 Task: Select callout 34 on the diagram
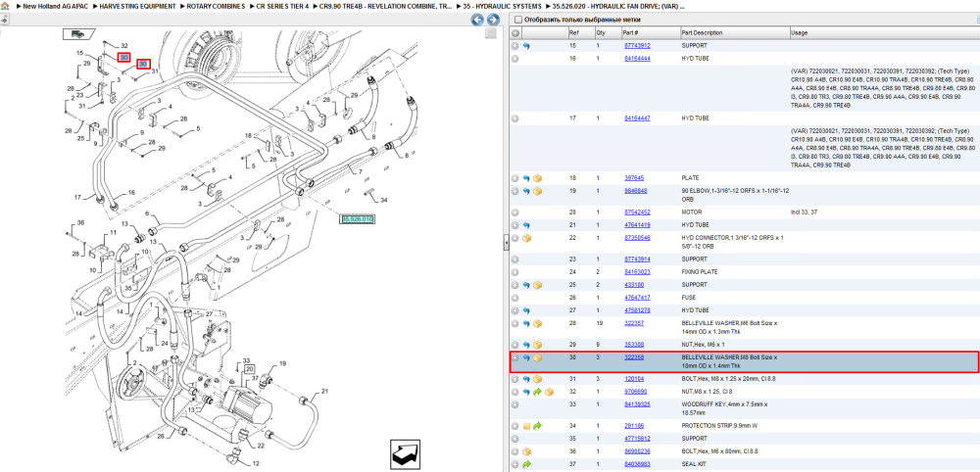(x=384, y=201)
